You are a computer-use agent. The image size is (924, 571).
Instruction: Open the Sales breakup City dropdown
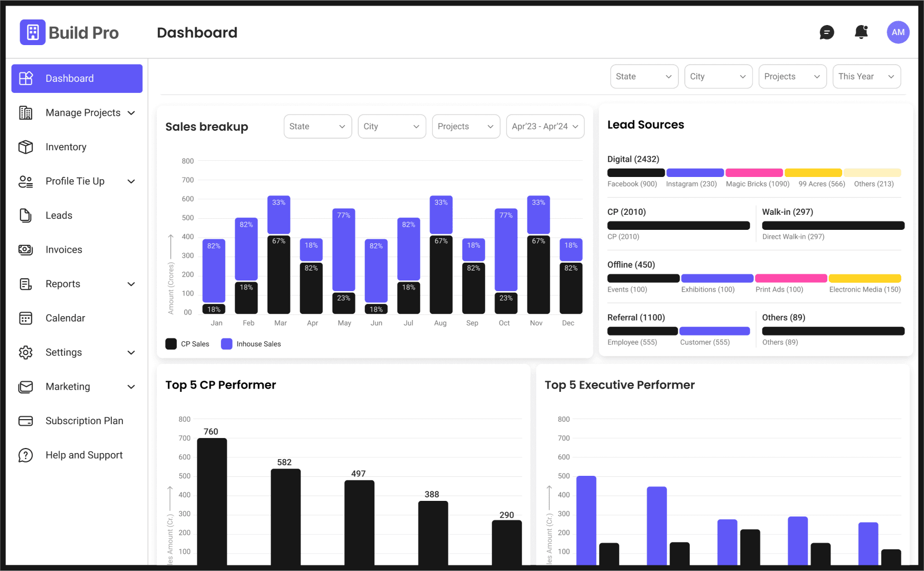coord(392,126)
